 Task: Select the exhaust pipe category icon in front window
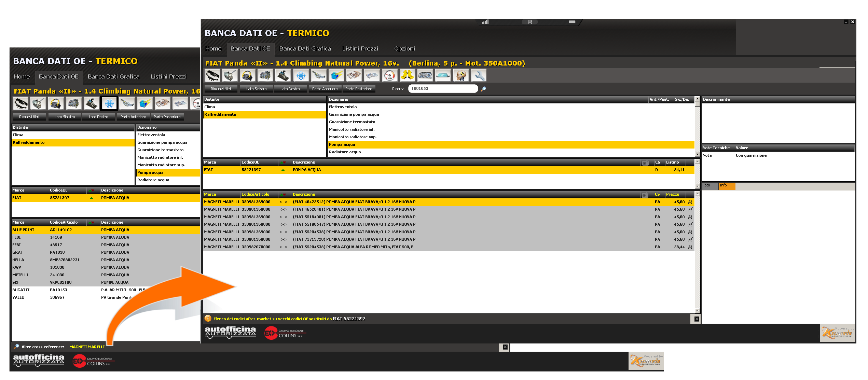[x=319, y=75]
